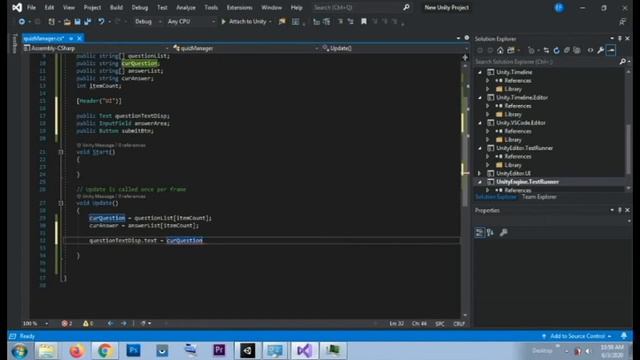Click the View Code icon in Solution Explorer
The height and width of the screenshot is (360, 640).
point(590,51)
